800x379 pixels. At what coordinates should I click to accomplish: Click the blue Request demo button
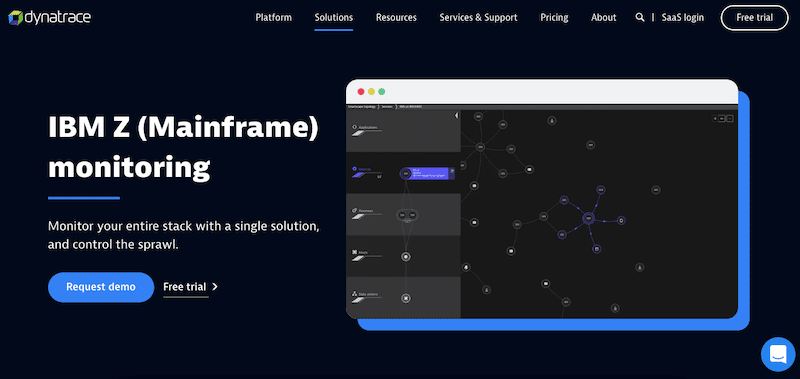[x=101, y=287]
